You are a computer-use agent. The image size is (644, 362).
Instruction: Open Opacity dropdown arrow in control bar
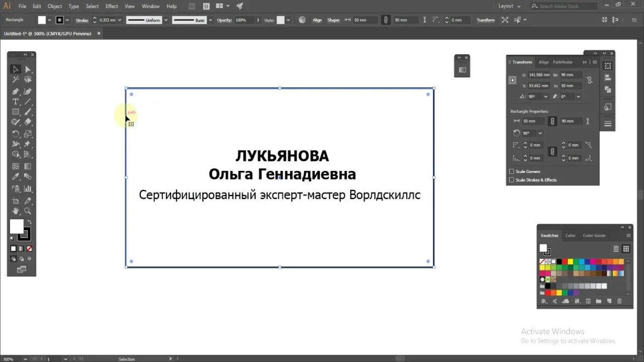(258, 20)
